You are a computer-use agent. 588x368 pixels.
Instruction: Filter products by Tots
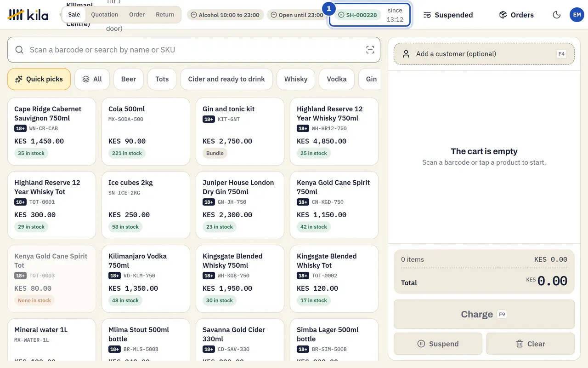(x=162, y=79)
